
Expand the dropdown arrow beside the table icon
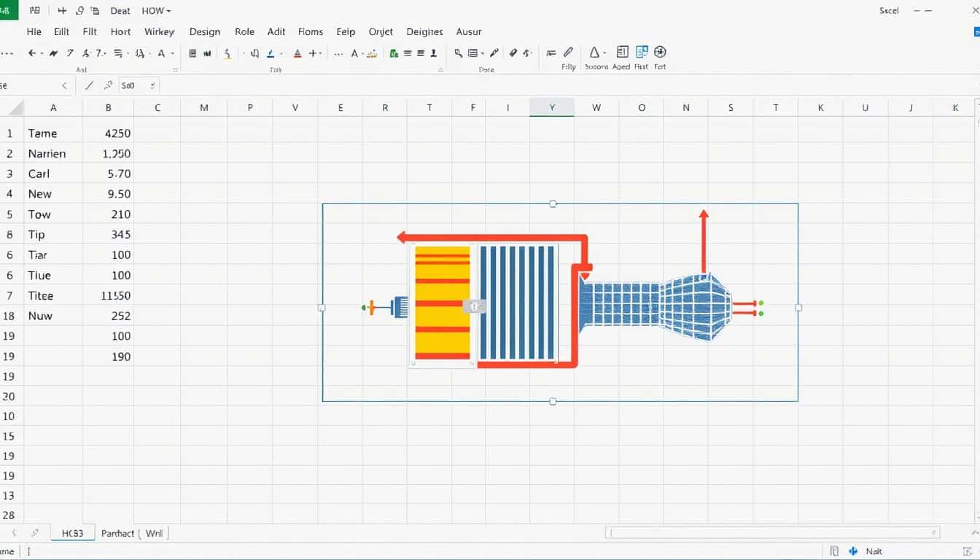pos(483,53)
